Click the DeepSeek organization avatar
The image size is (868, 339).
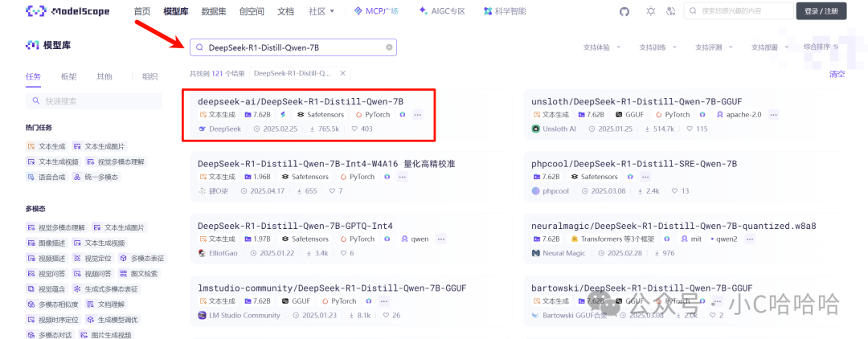(202, 129)
